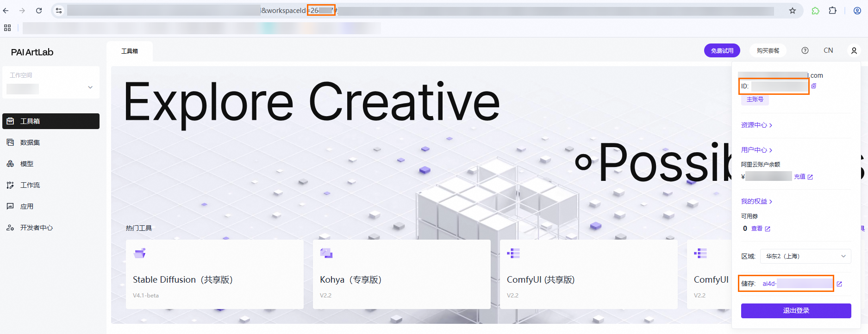Go back with the browser back arrow

pyautogui.click(x=6, y=10)
